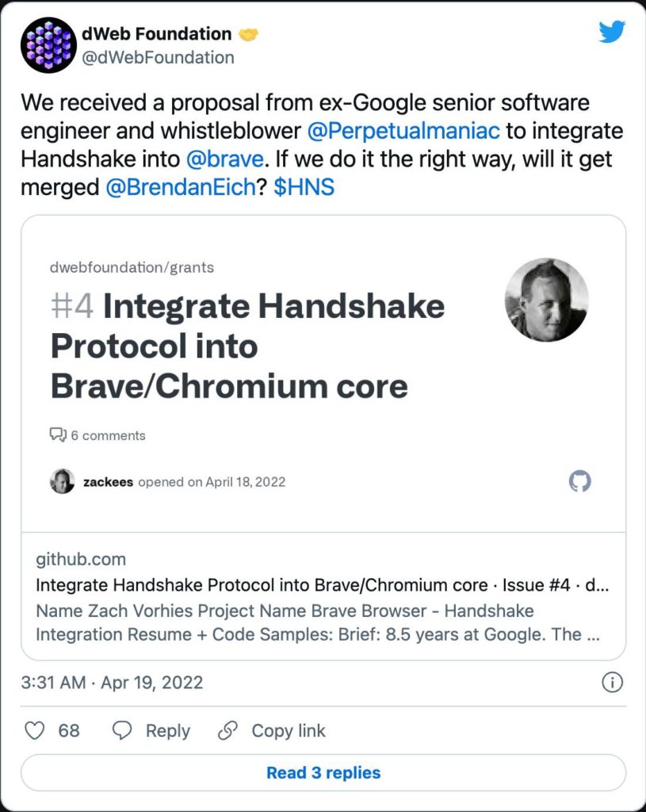Click the reply speech bubble icon

tap(122, 730)
